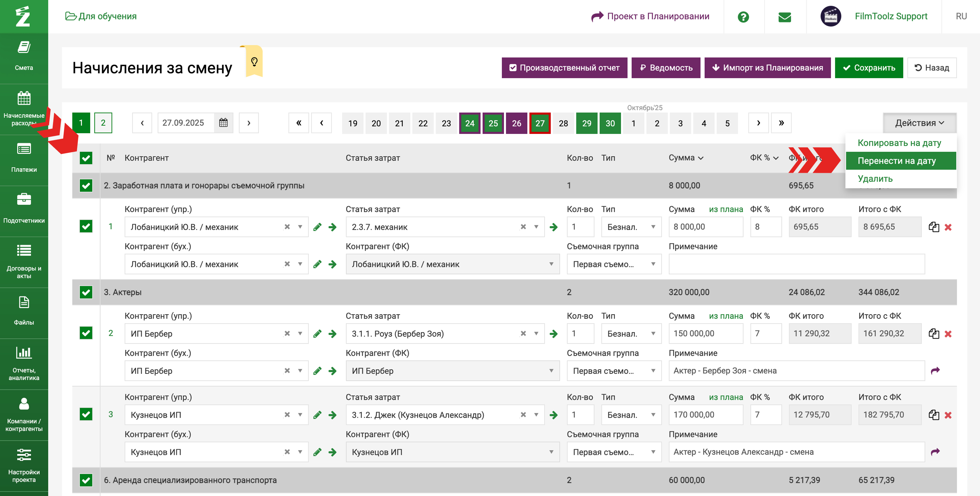
Task: Uncheck row 3 Кузнецов ИП checkbox
Action: tap(86, 414)
